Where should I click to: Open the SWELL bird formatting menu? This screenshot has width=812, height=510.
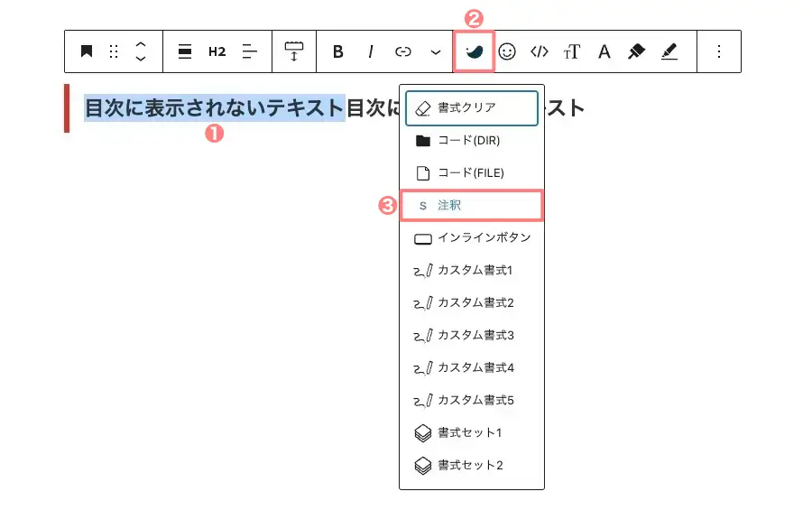474,51
